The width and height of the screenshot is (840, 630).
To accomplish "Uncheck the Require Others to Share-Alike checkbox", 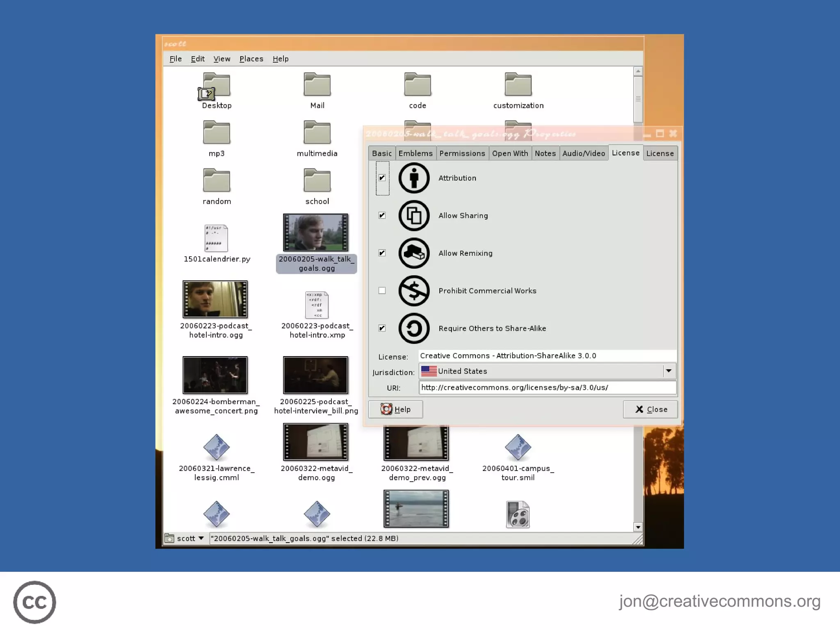I will (x=382, y=328).
